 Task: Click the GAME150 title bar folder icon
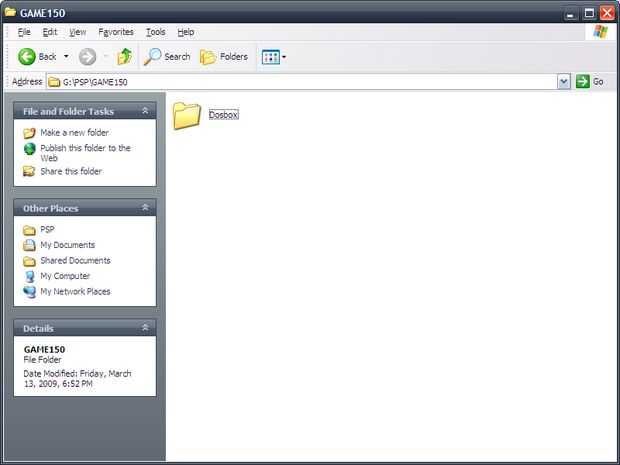tap(10, 12)
